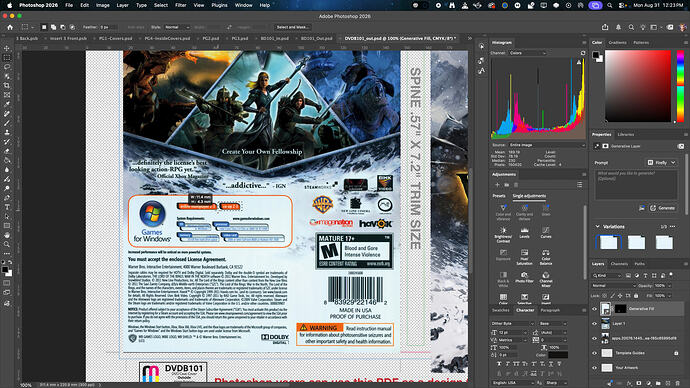Click the hue slider strip in Color panel

(680, 86)
